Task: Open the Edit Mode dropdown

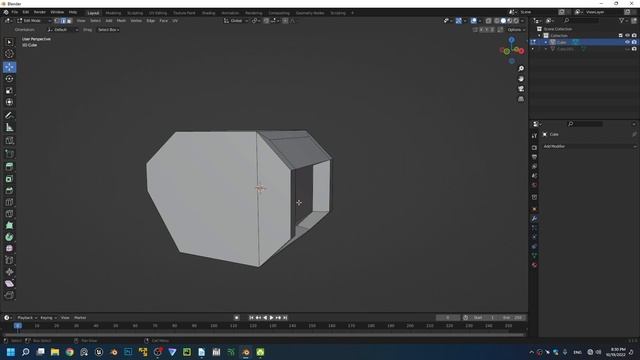Action: pos(34,20)
